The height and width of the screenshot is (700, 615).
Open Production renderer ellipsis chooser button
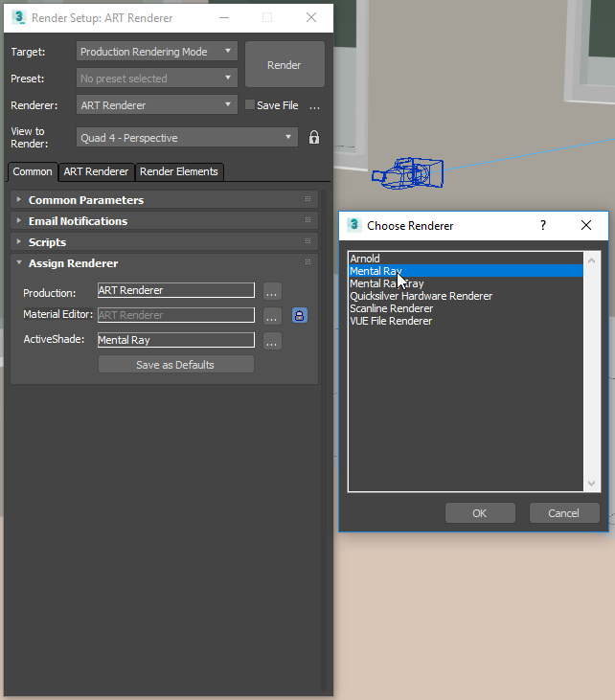pos(272,291)
